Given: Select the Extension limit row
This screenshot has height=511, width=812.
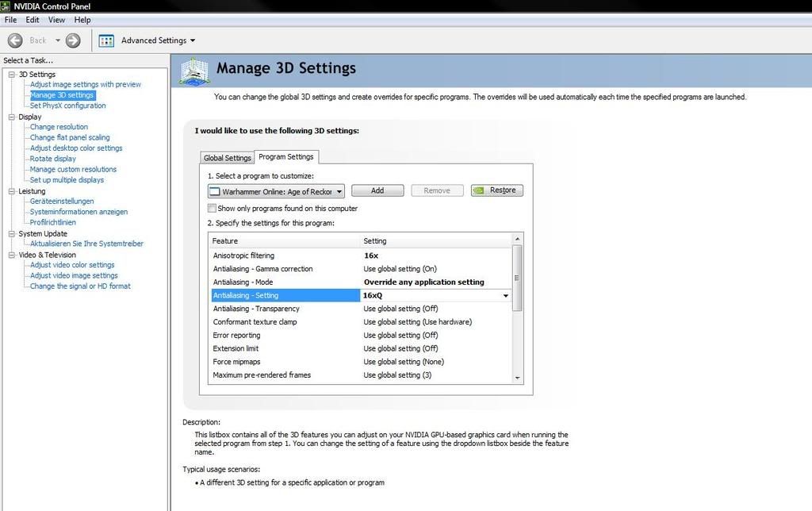Looking at the screenshot, I should (361, 349).
